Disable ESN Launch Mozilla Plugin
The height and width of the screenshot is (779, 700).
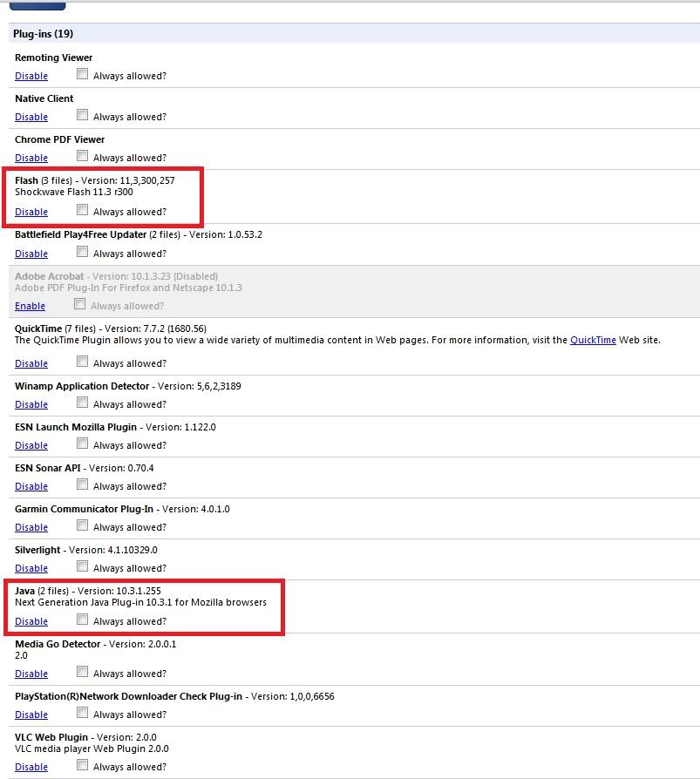tap(31, 445)
